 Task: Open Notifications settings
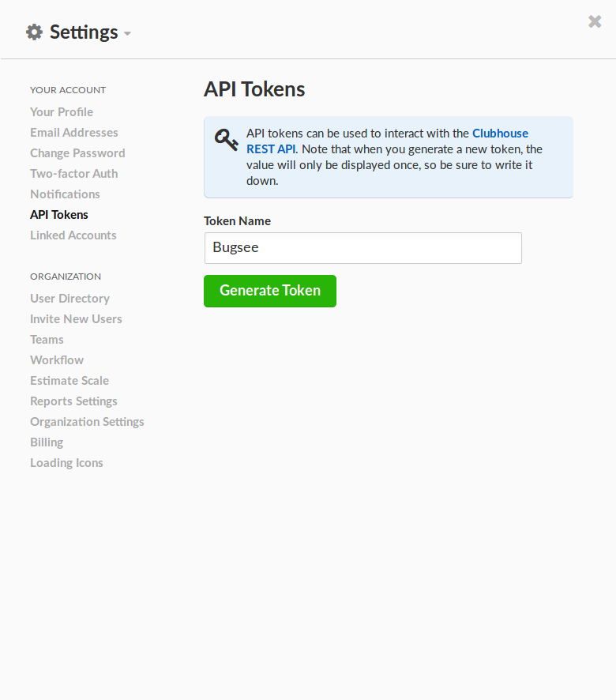pyautogui.click(x=65, y=194)
